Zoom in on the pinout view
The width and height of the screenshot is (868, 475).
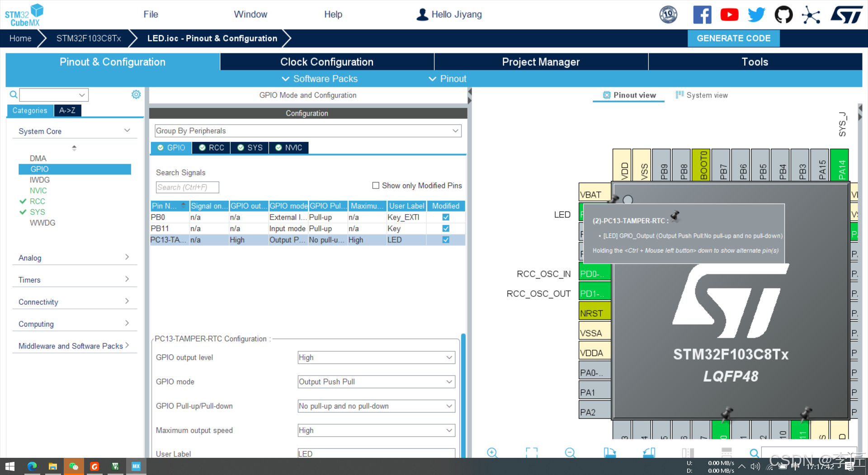pyautogui.click(x=492, y=452)
